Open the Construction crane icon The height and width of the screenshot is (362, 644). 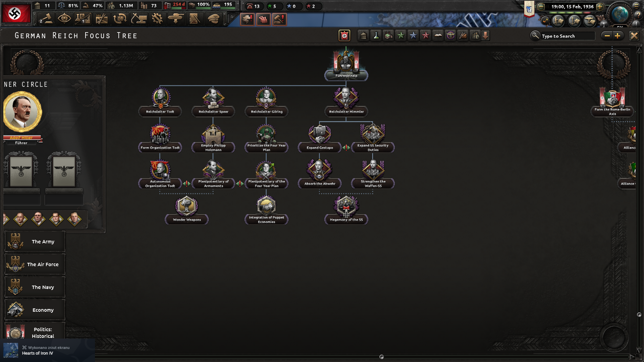click(139, 19)
